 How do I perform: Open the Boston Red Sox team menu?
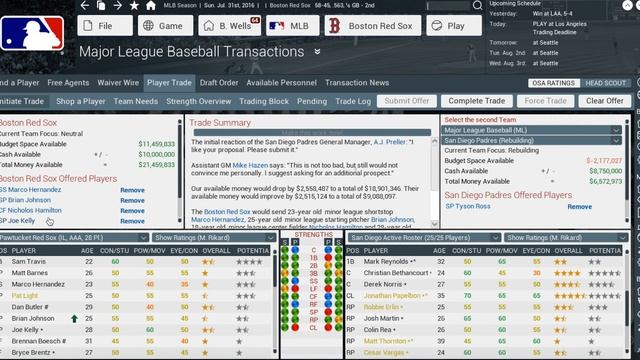tap(373, 26)
